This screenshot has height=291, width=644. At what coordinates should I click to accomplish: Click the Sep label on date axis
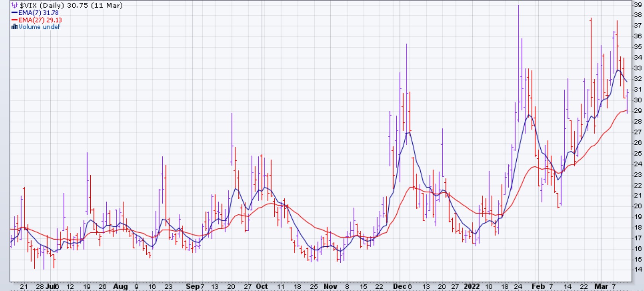(x=192, y=286)
